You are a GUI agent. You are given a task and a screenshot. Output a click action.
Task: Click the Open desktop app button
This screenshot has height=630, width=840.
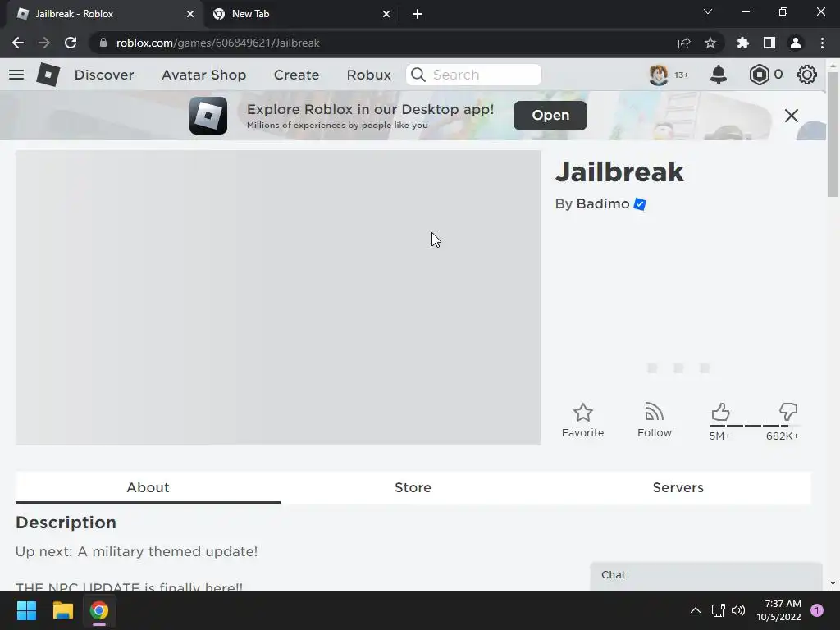click(x=550, y=115)
